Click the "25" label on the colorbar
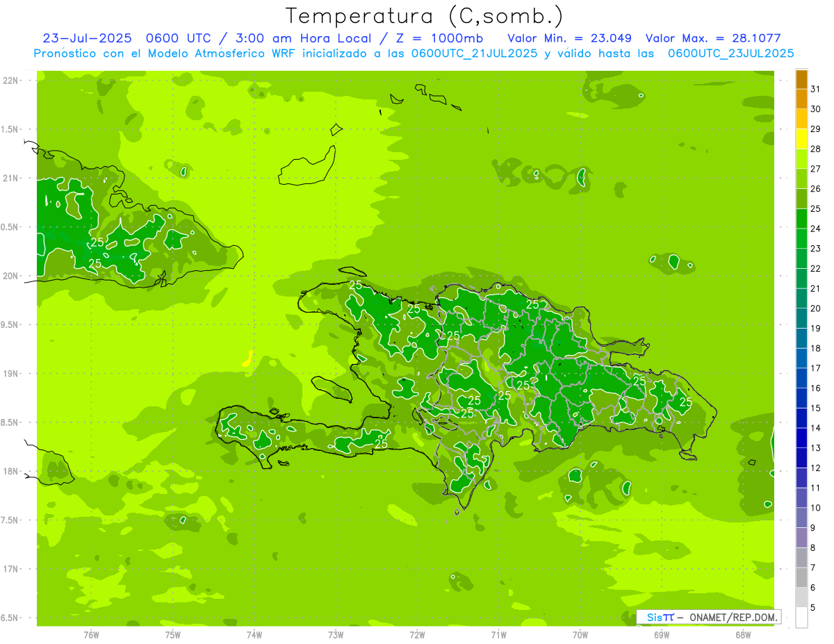 click(x=815, y=209)
